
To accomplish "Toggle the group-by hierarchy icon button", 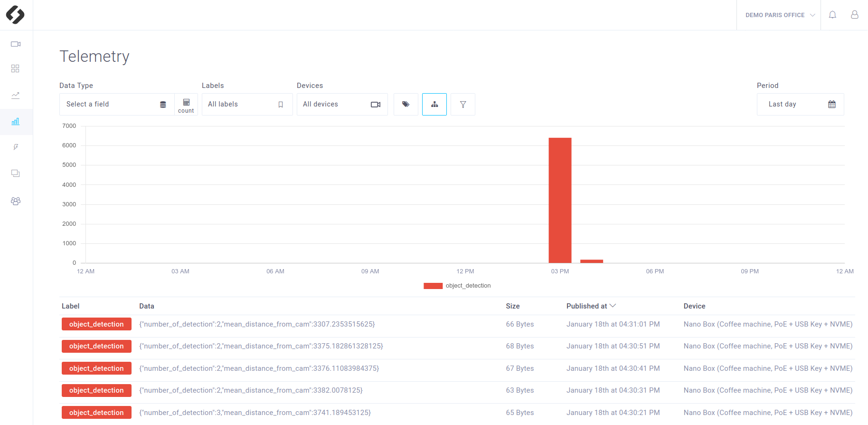I will click(x=434, y=104).
